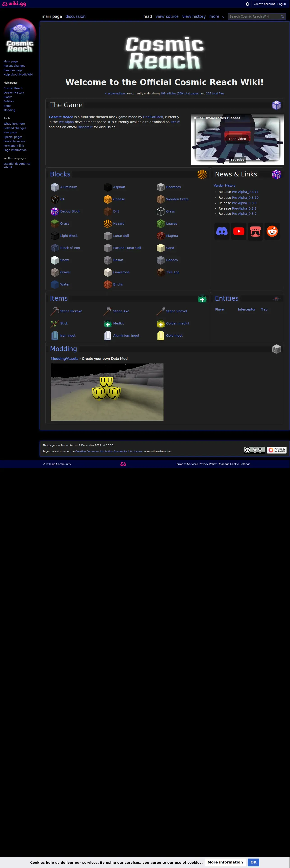Click the Medkit item icon
The height and width of the screenshot is (868, 290).
click(108, 324)
